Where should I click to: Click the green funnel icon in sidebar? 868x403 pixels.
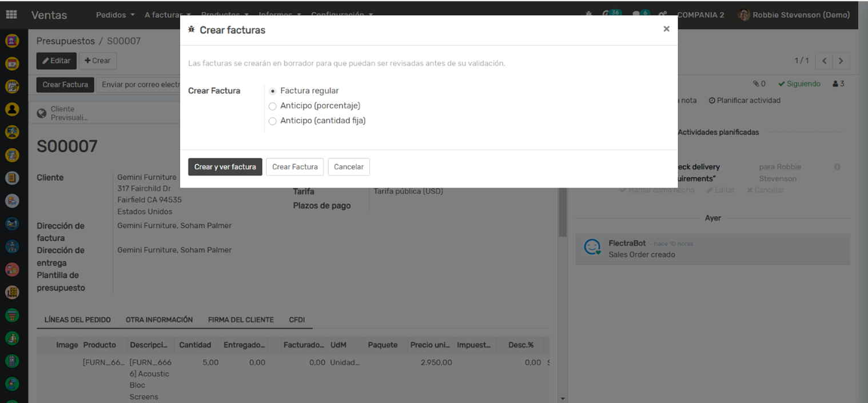tap(12, 315)
